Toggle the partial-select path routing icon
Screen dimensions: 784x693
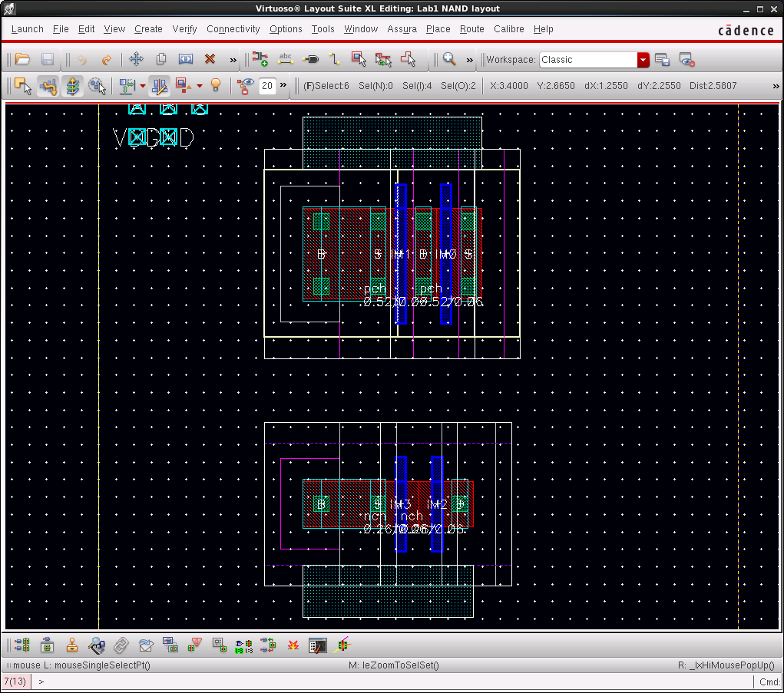pyautogui.click(x=48, y=85)
